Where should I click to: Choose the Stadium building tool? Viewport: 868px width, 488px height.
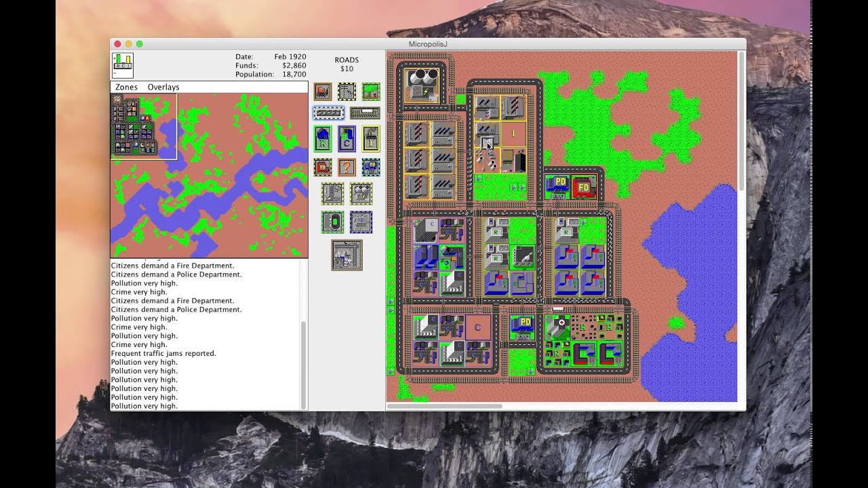(332, 222)
